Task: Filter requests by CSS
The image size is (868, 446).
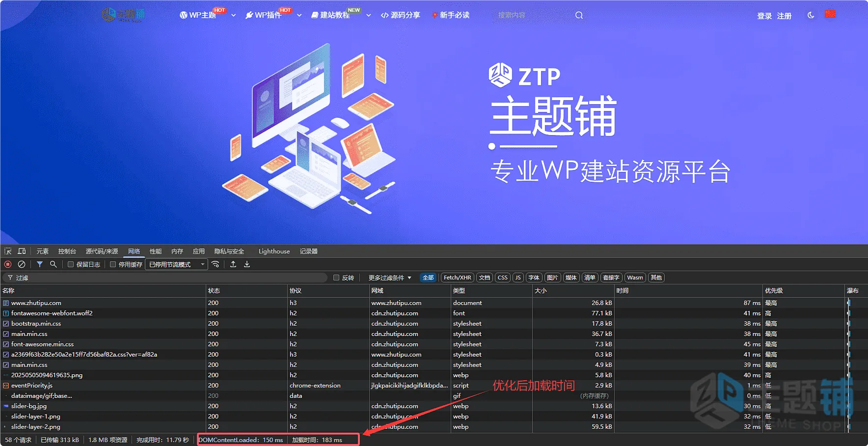Action: coord(503,278)
